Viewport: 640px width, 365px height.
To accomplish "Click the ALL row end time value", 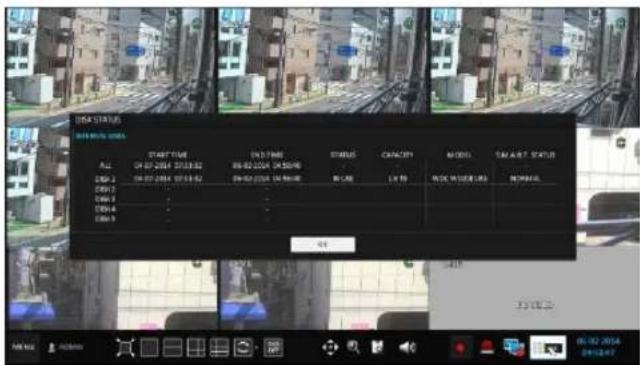I will tap(267, 166).
